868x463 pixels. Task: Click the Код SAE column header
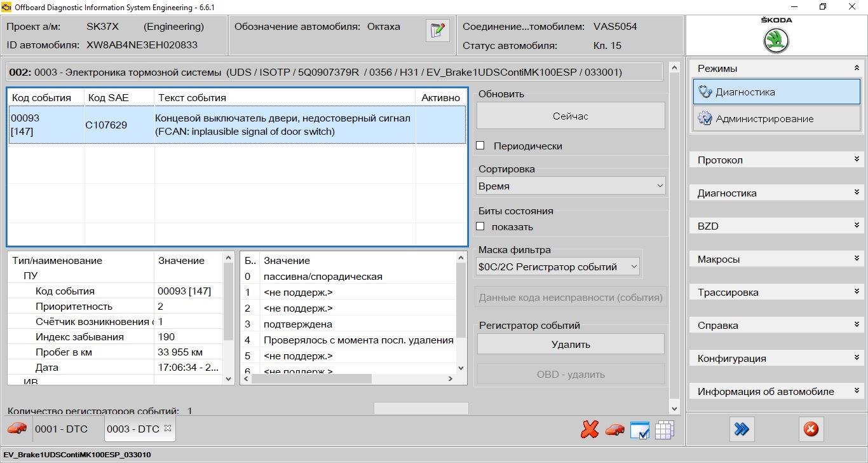(x=119, y=97)
